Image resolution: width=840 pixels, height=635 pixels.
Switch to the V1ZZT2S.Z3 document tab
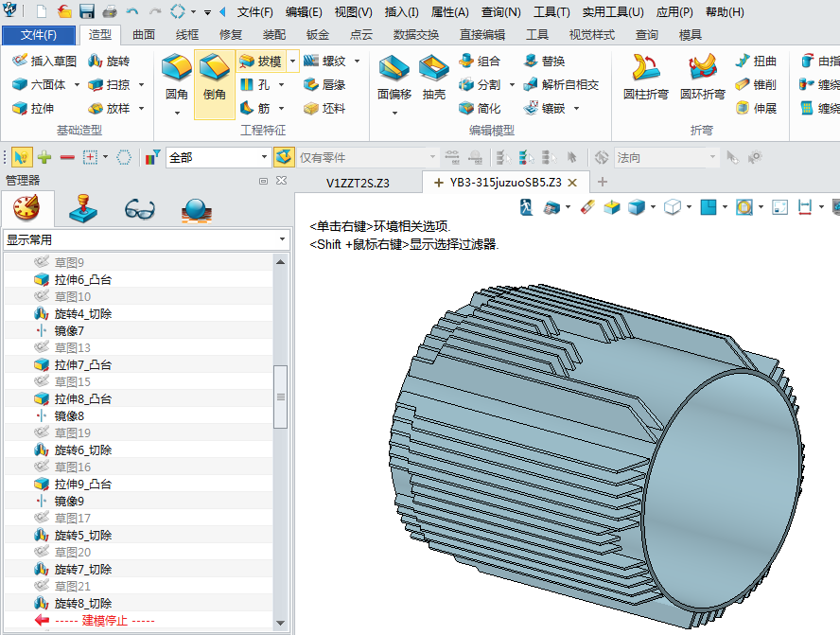click(358, 182)
